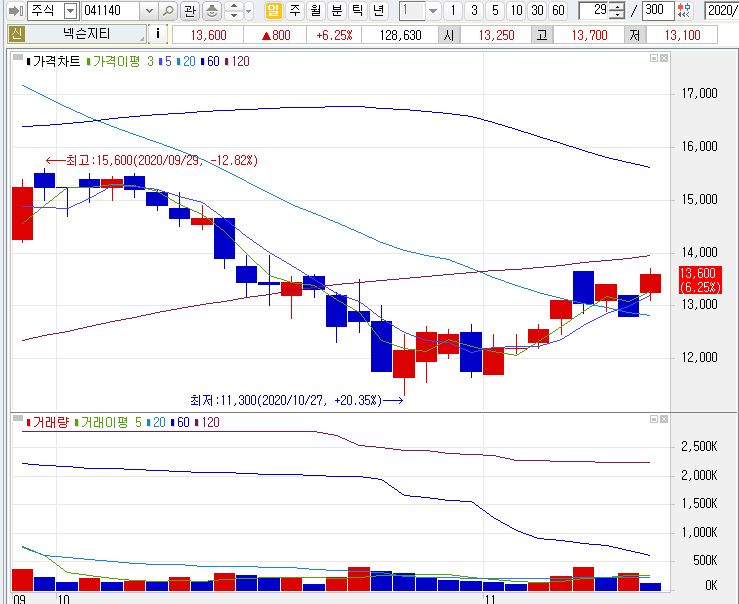Image resolution: width=739 pixels, height=604 pixels.
Task: Click the round icon beside 관
Action: (x=212, y=10)
